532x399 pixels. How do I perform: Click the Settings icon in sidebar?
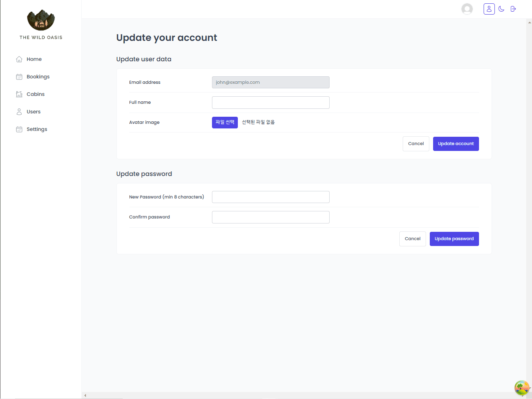19,129
